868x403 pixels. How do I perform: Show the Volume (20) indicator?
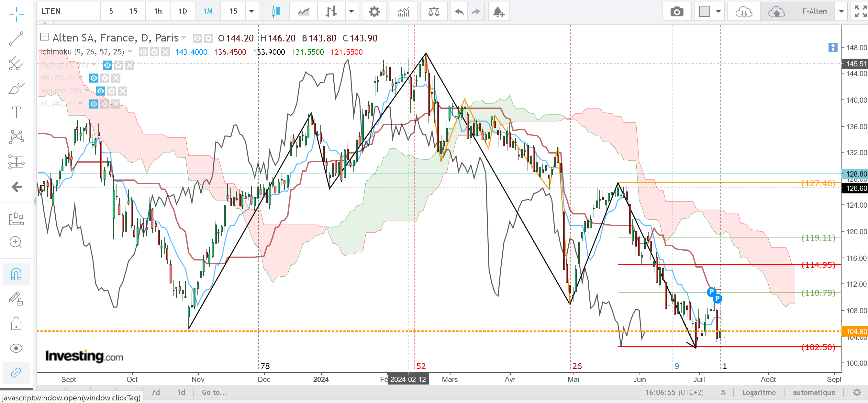point(100,91)
